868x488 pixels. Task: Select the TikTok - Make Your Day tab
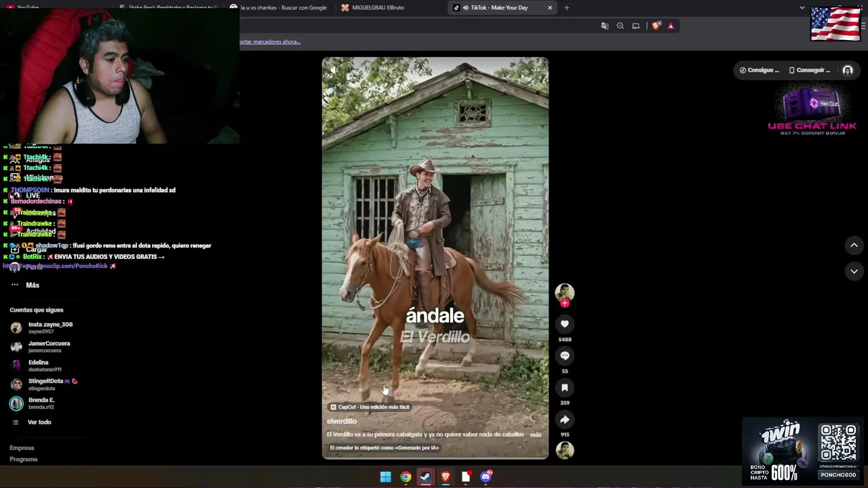502,7
